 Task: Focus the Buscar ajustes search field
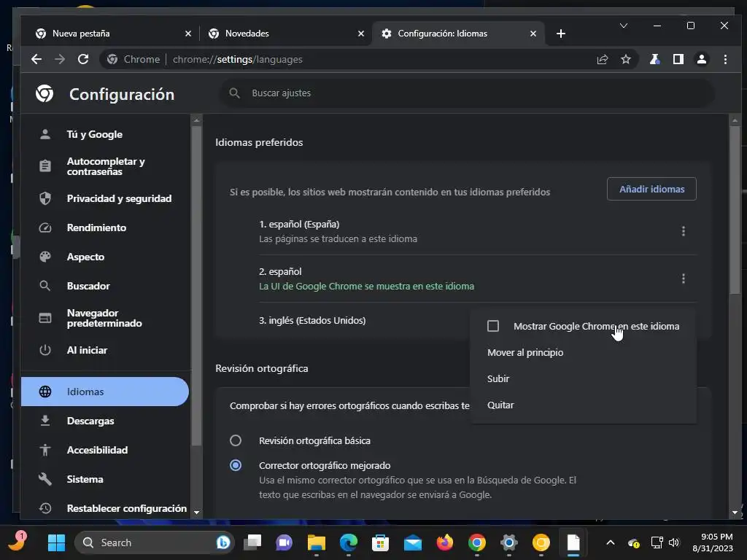(x=467, y=93)
